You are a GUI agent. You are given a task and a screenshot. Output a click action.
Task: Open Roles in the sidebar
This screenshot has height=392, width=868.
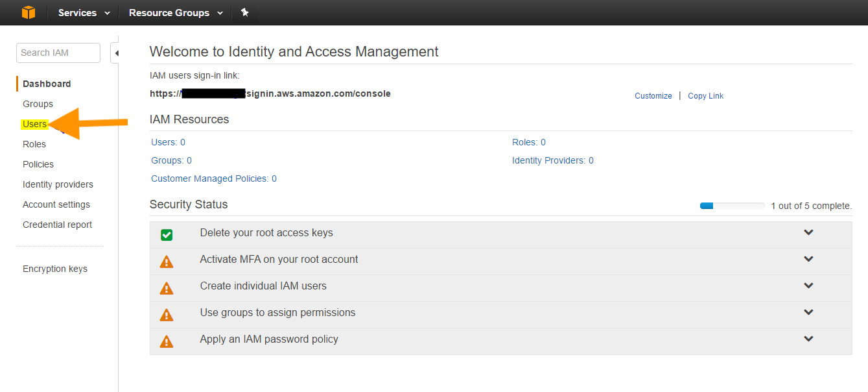(x=34, y=144)
